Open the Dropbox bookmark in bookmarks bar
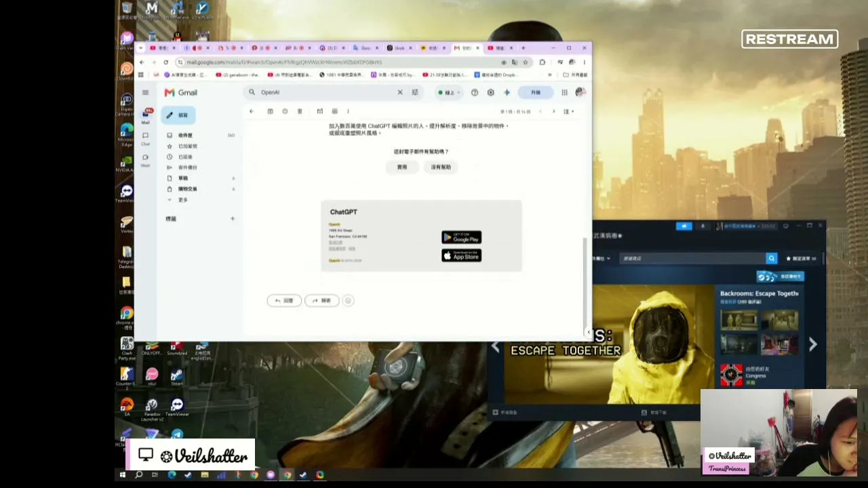Image resolution: width=868 pixels, height=488 pixels. pyautogui.click(x=495, y=75)
